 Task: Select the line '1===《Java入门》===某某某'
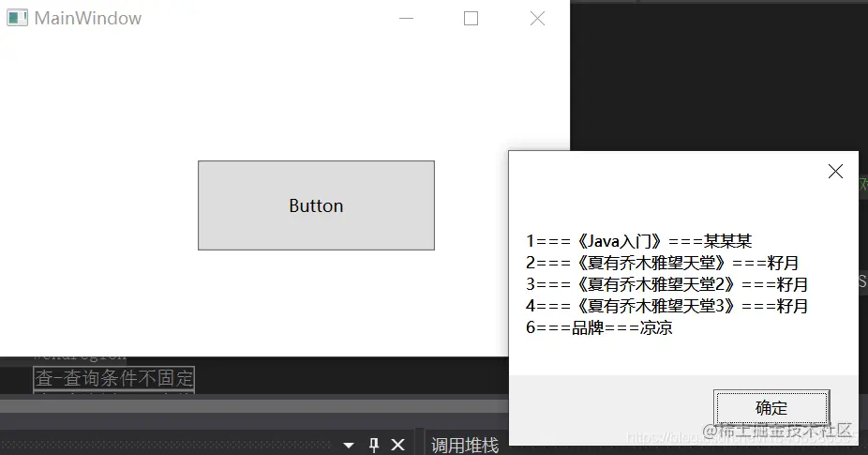pyautogui.click(x=639, y=241)
